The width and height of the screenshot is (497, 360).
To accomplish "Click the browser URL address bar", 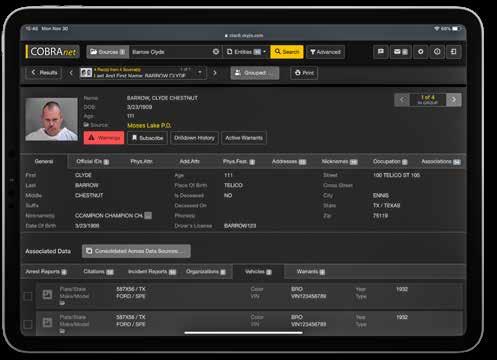I will (x=244, y=35).
